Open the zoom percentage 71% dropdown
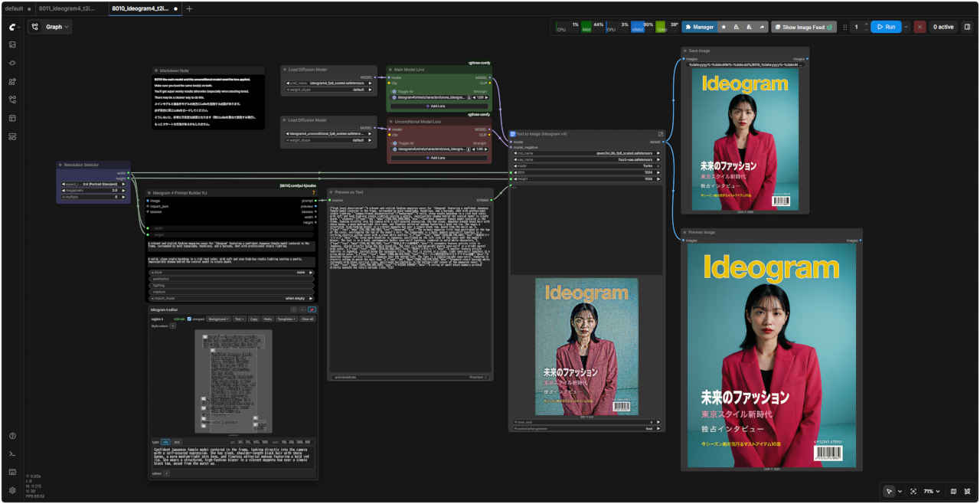Screen dimensions: 980x504 [x=930, y=491]
